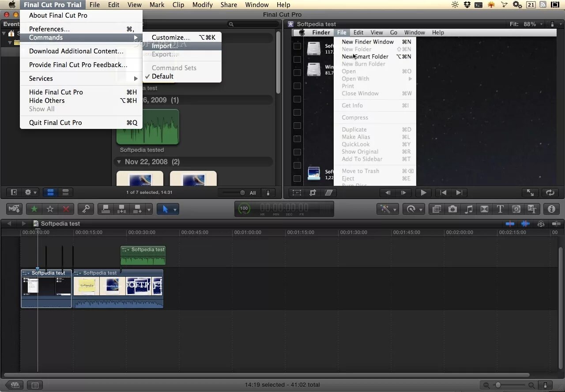Open the Generators browser icon

pos(516,209)
